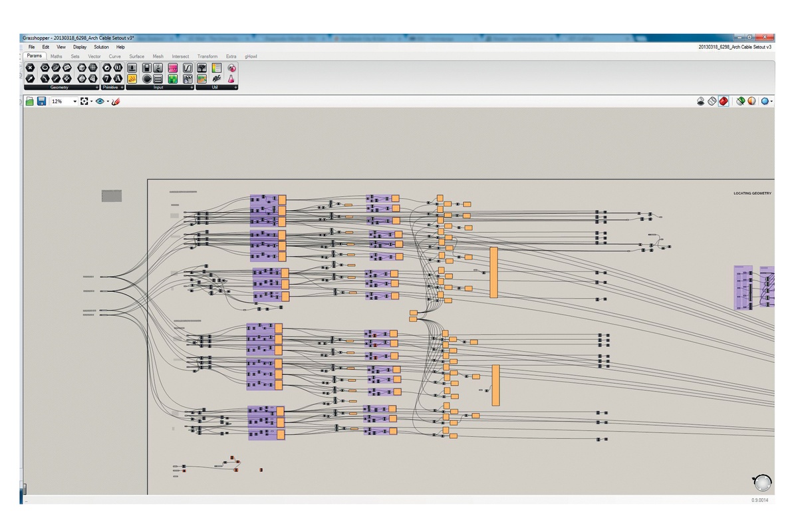Viewport: 798px width, 532px height.
Task: Select the binoculars-style input icon
Action: (x=188, y=78)
